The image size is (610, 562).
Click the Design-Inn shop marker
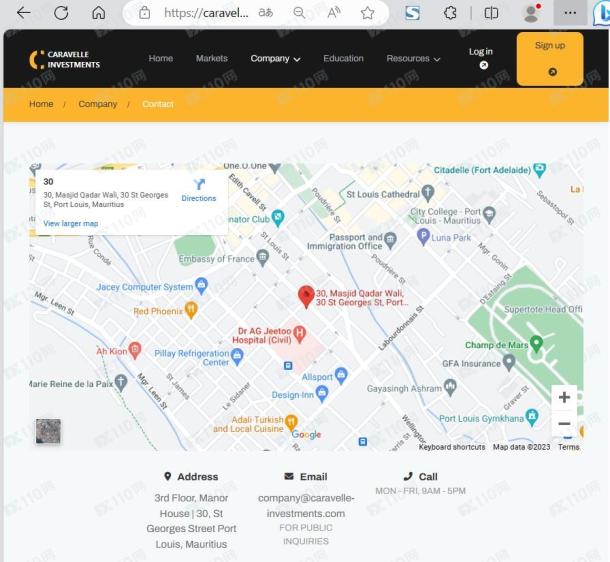pos(322,394)
